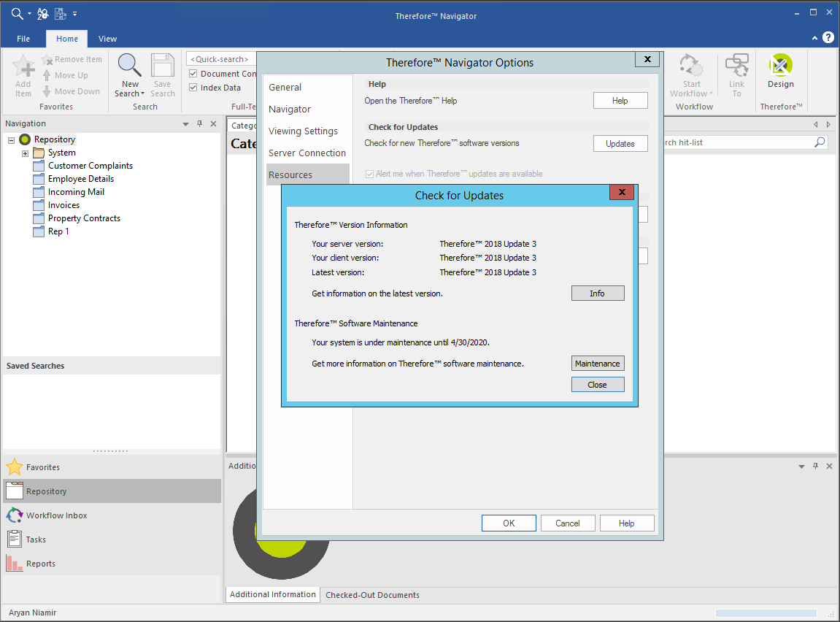Pin the Additional Information pane

coord(815,466)
